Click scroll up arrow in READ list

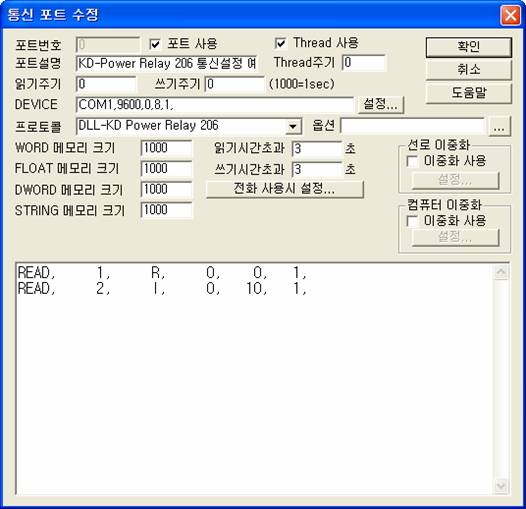501,272
